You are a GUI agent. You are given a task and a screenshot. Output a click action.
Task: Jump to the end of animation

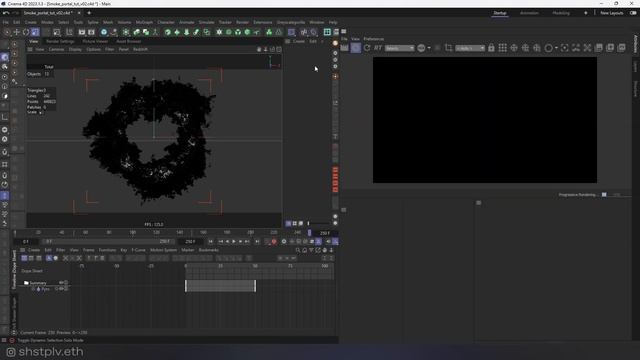257,242
